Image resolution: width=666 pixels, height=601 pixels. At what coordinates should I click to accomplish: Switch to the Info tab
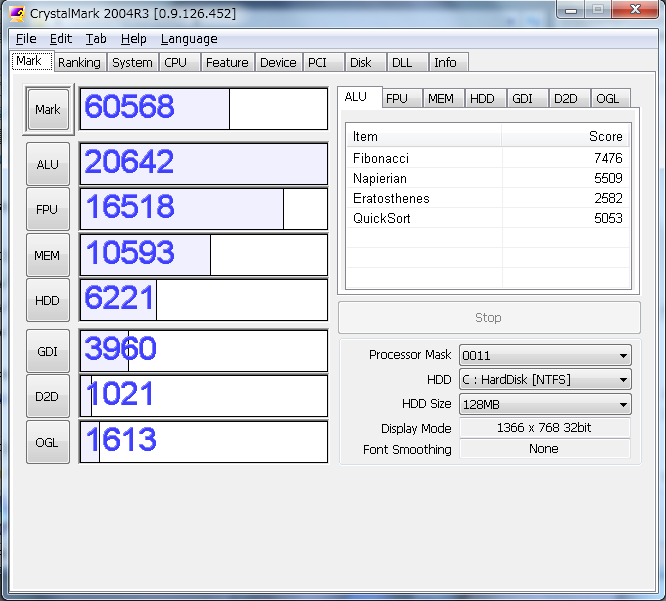(449, 62)
